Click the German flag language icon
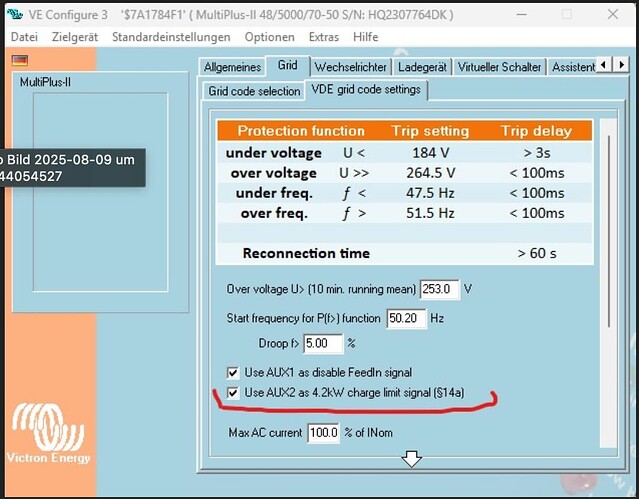This screenshot has width=639, height=499. pyautogui.click(x=19, y=60)
